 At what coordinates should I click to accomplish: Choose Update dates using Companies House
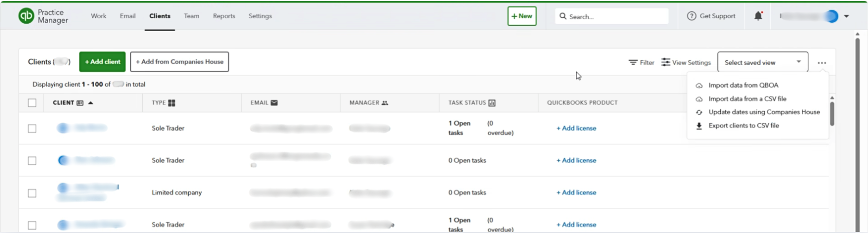[764, 112]
